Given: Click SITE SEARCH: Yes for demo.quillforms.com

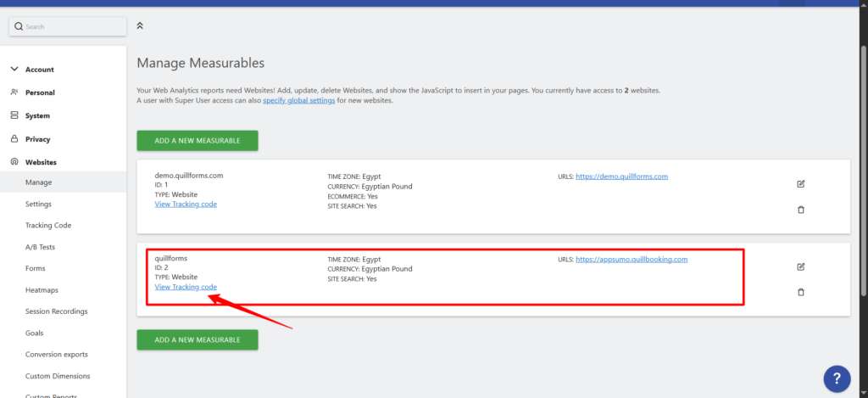Looking at the screenshot, I should (x=352, y=205).
